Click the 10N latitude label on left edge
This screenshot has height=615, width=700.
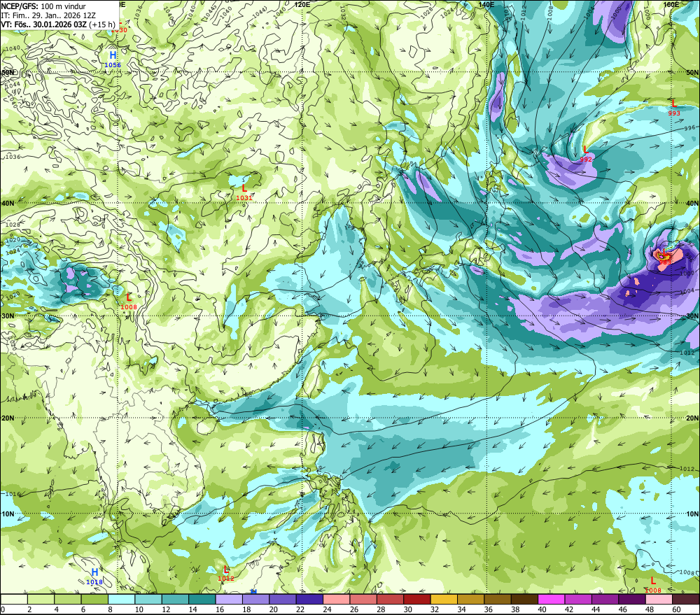(x=8, y=514)
